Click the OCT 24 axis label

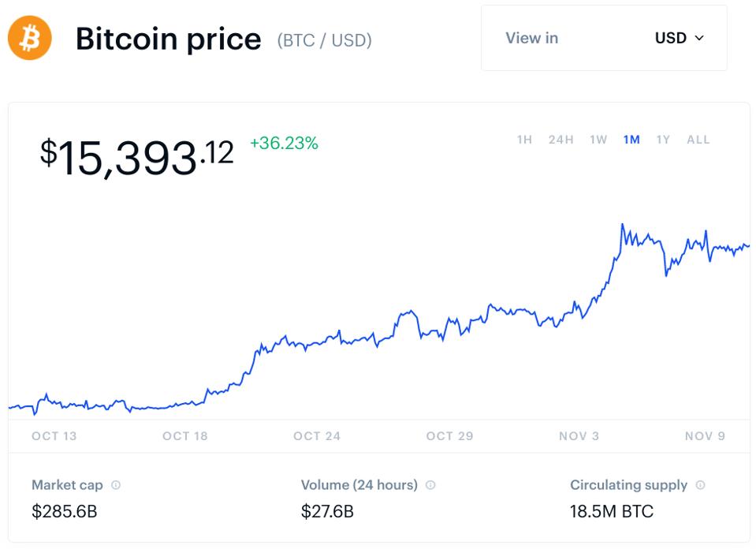coord(317,435)
